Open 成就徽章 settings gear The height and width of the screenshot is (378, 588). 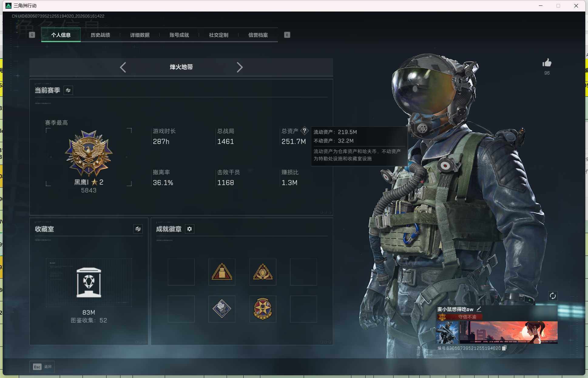(190, 229)
